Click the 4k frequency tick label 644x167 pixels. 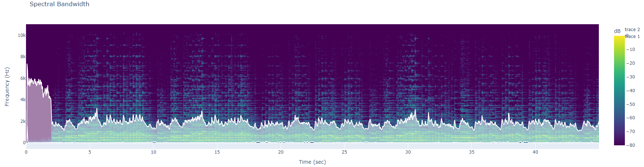coord(23,100)
